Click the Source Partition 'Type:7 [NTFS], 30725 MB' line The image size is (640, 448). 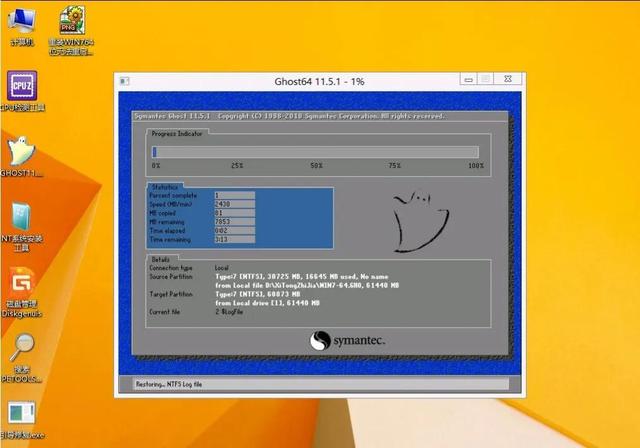(x=302, y=277)
